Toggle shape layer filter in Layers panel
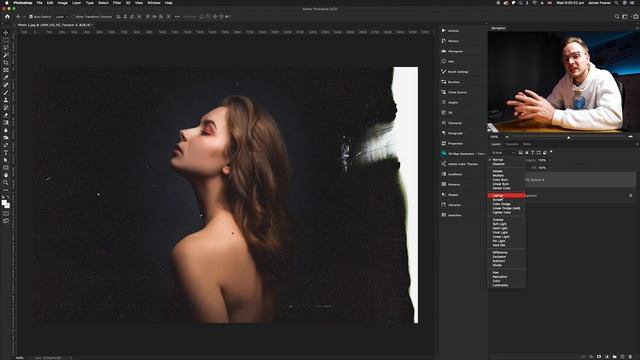This screenshot has height=360, width=640. coord(538,152)
